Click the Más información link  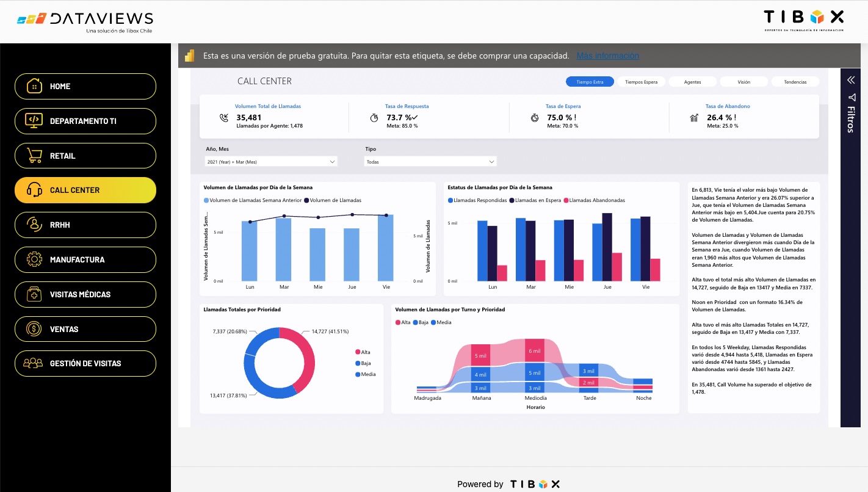(607, 56)
